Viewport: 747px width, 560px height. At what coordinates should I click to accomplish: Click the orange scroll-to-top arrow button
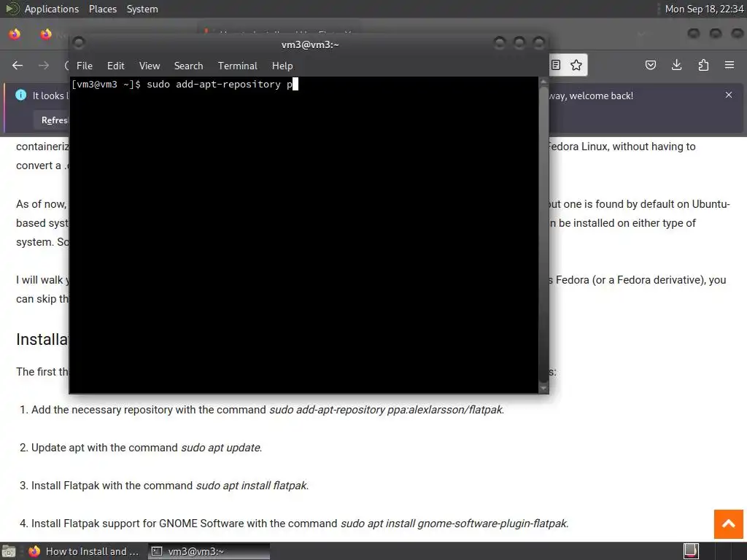pos(729,524)
